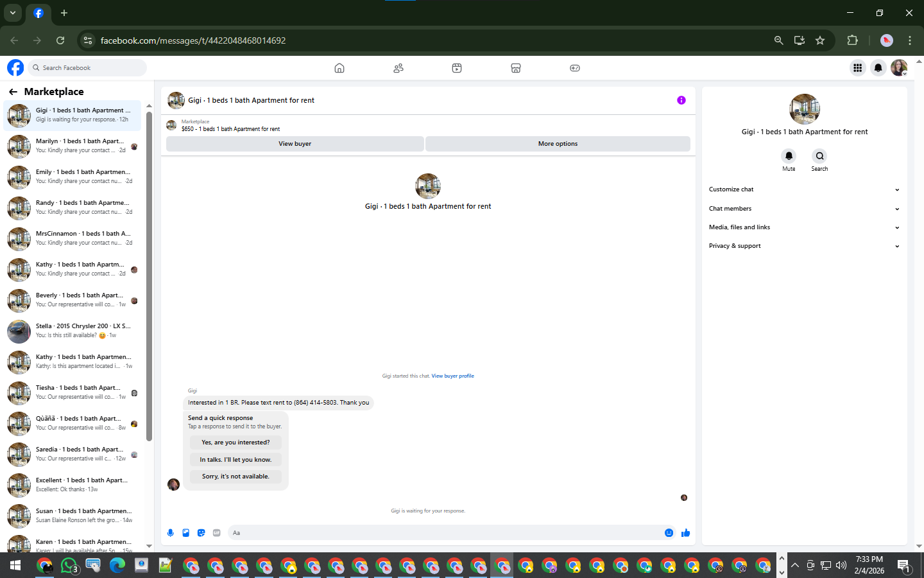Search in conversation magnifier icon
This screenshot has width=924, height=578.
819,156
